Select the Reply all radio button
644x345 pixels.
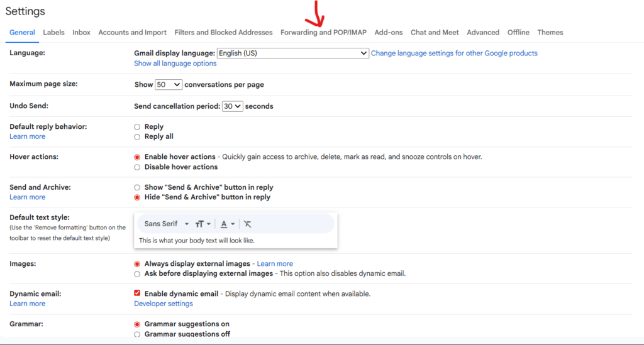137,136
